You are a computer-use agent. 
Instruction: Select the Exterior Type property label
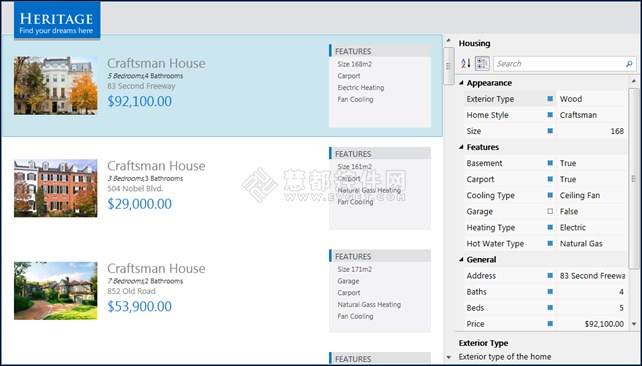tap(490, 99)
